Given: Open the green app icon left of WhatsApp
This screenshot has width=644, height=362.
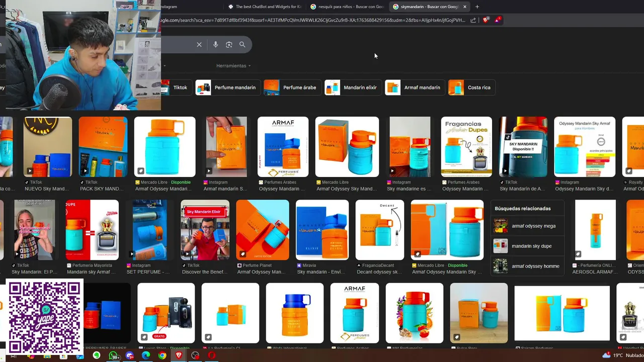Looking at the screenshot, I should (97, 356).
